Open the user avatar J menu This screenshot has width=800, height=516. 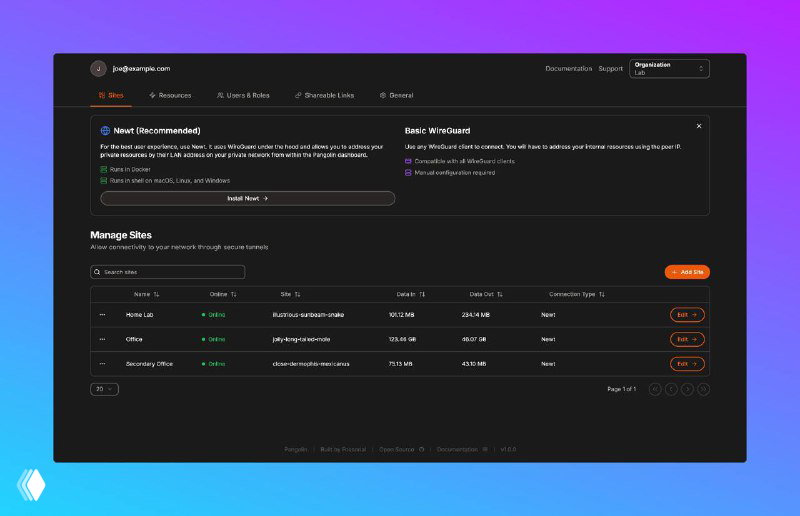pyautogui.click(x=98, y=68)
